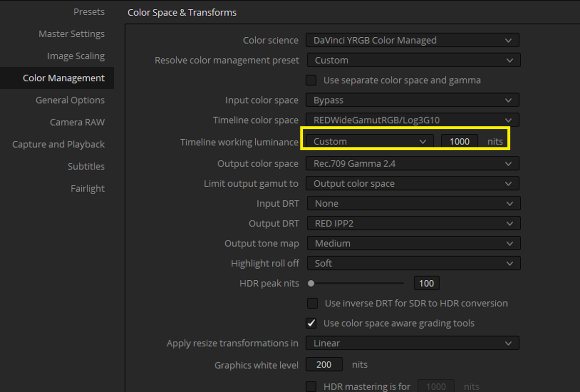Uncheck Use color space aware grading tools
580x392 pixels.
(311, 323)
